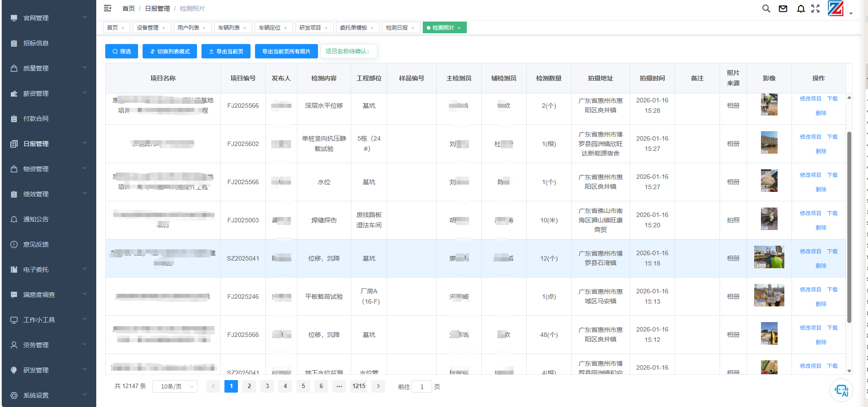Open the mail envelope icon
The height and width of the screenshot is (407, 868).
tap(783, 9)
